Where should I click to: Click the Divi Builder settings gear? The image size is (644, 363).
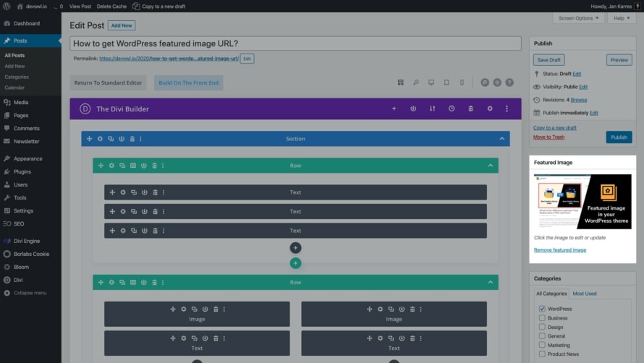pyautogui.click(x=490, y=108)
